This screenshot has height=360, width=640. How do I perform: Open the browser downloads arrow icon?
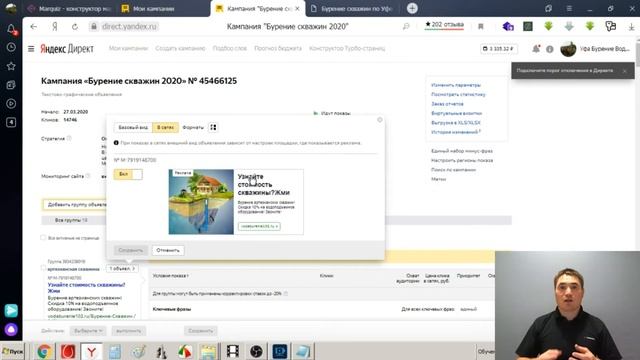pos(631,27)
